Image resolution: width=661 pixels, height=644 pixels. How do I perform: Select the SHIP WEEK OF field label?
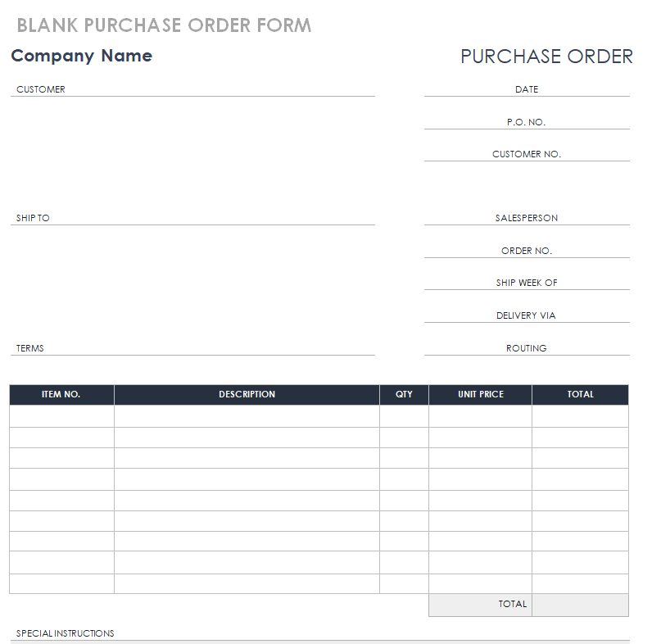point(527,283)
